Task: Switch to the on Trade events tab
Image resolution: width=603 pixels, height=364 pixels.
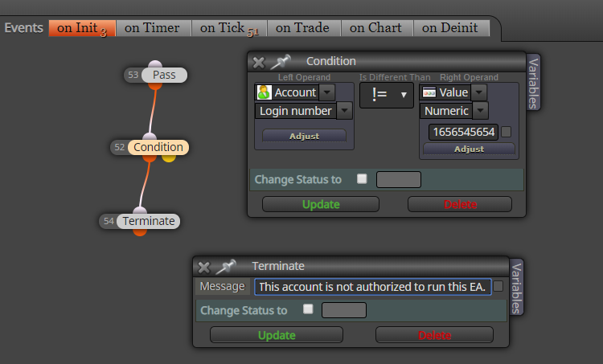Action: point(303,28)
